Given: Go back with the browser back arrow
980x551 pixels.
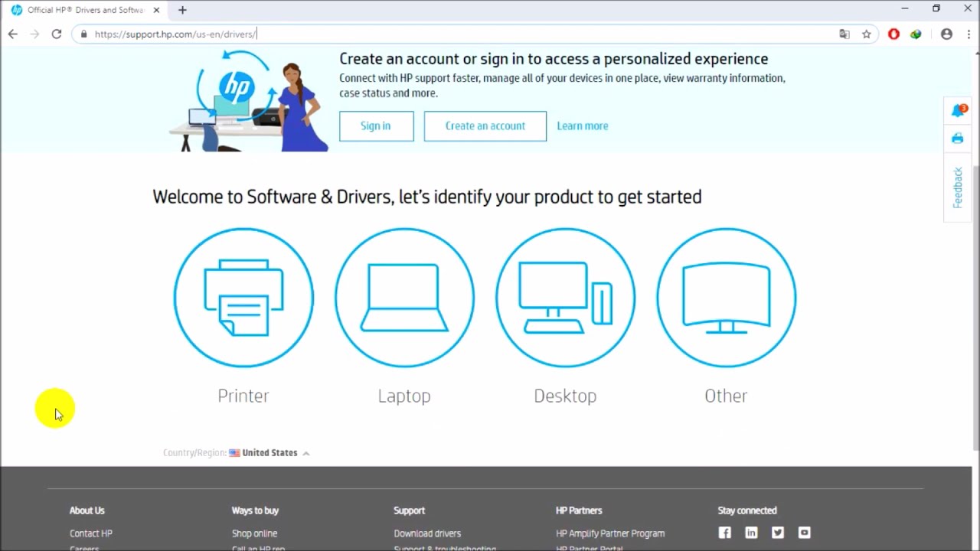Looking at the screenshot, I should pos(13,34).
